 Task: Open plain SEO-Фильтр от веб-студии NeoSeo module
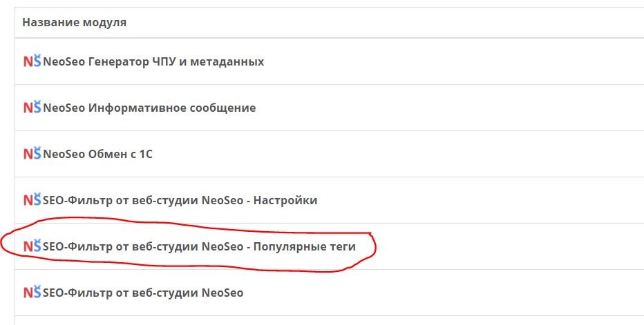143,293
